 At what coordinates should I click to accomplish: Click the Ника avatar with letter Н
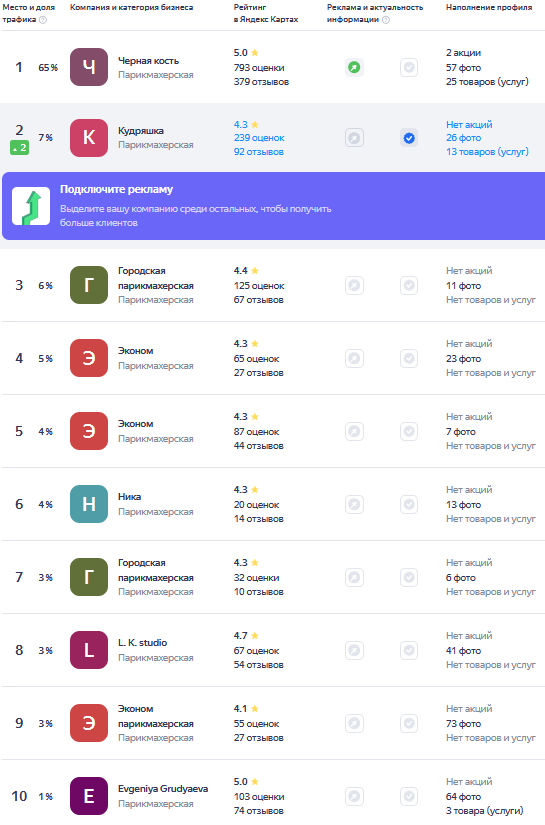pos(89,504)
